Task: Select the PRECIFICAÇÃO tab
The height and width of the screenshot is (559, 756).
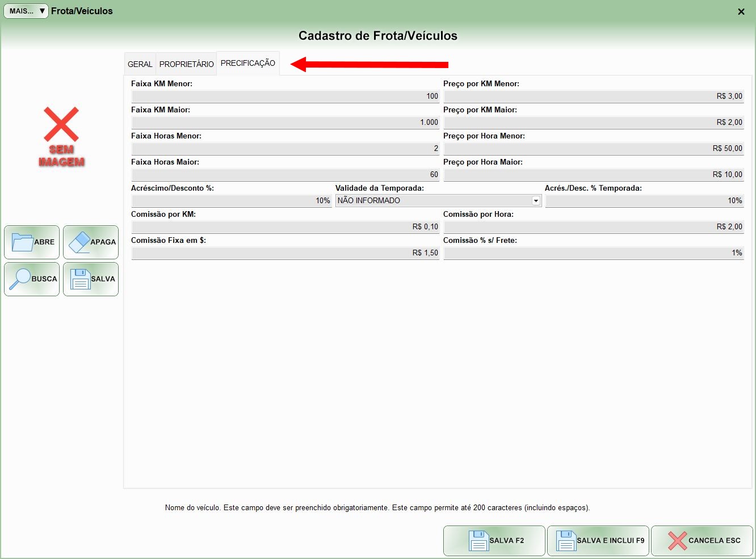Action: (x=248, y=64)
